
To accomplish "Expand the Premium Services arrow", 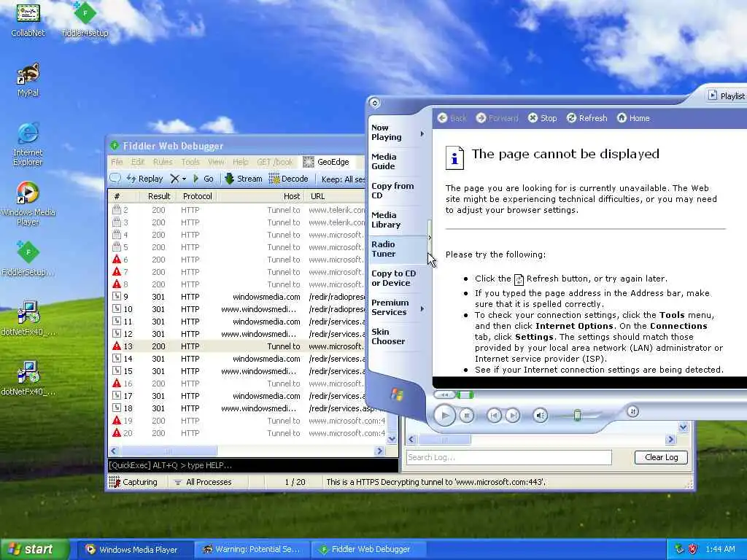I will 422,309.
